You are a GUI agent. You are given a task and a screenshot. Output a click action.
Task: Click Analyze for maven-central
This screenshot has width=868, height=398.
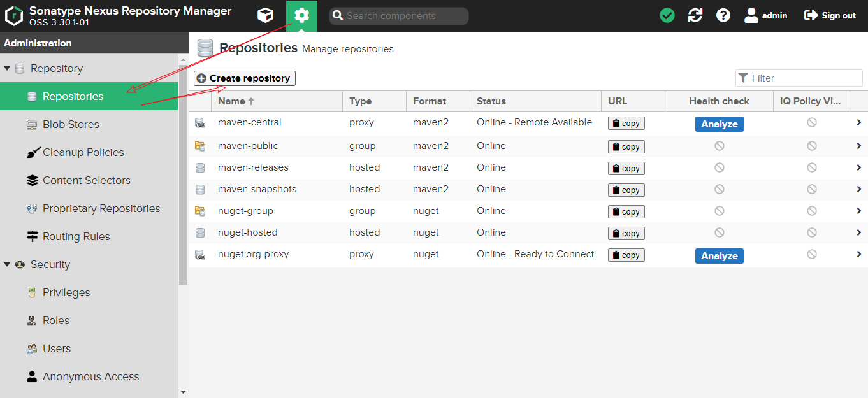[719, 124]
